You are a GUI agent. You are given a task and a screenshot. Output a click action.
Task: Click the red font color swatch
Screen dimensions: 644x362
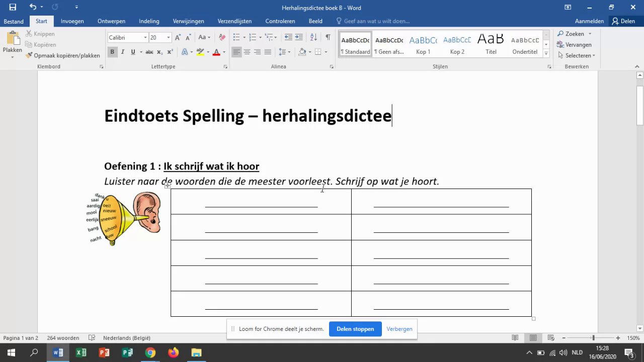click(x=216, y=52)
